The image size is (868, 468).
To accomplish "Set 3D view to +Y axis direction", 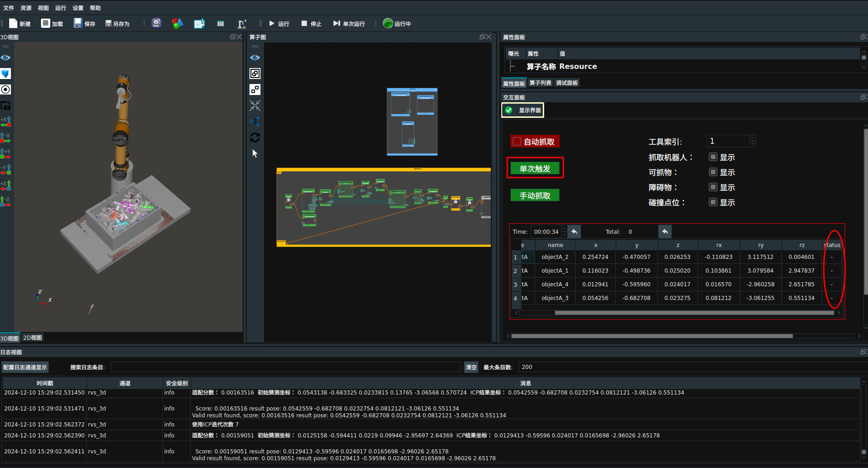I will coord(5,153).
